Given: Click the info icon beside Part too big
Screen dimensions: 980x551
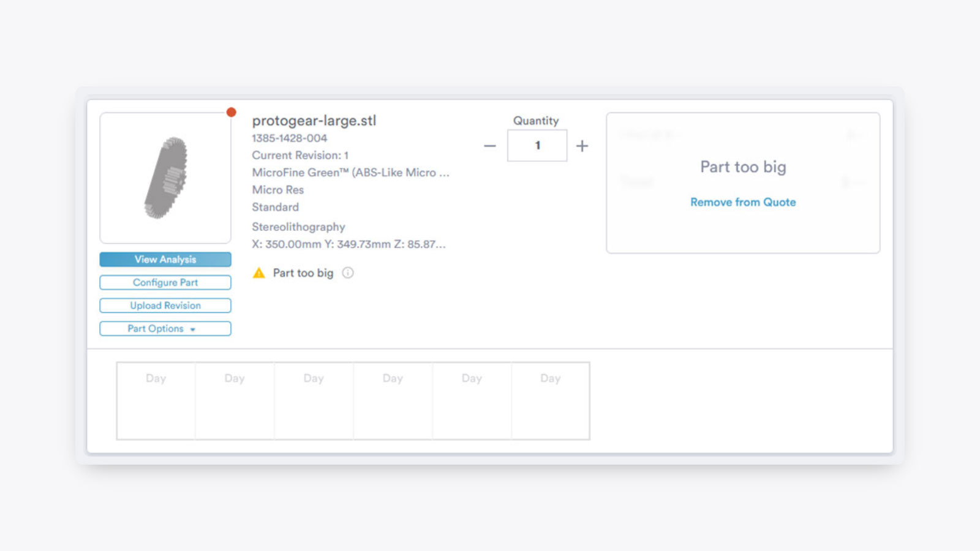Looking at the screenshot, I should (348, 273).
